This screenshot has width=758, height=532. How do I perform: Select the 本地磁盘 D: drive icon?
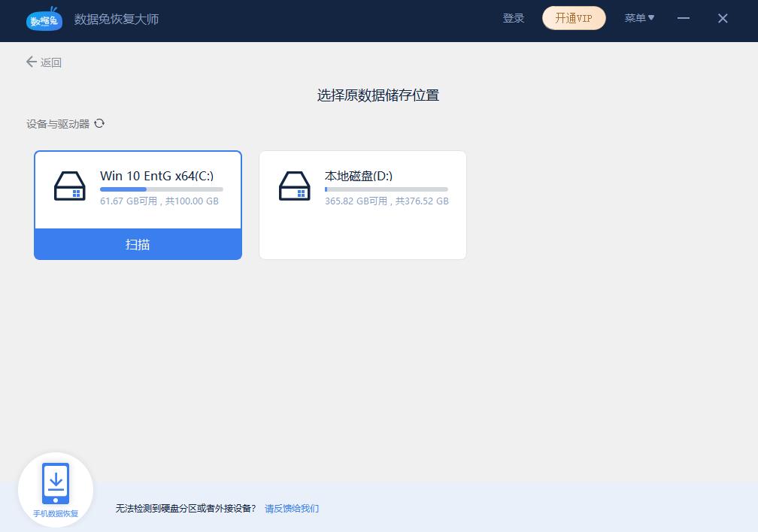click(295, 186)
